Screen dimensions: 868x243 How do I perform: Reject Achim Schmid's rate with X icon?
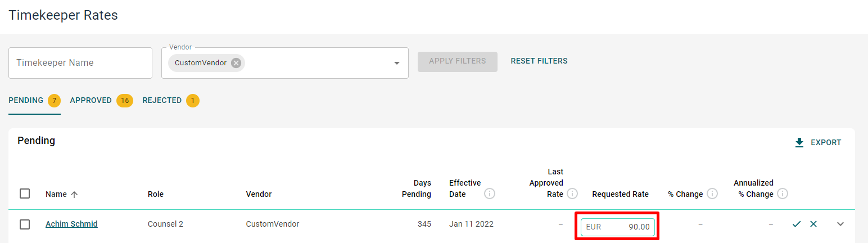point(813,224)
